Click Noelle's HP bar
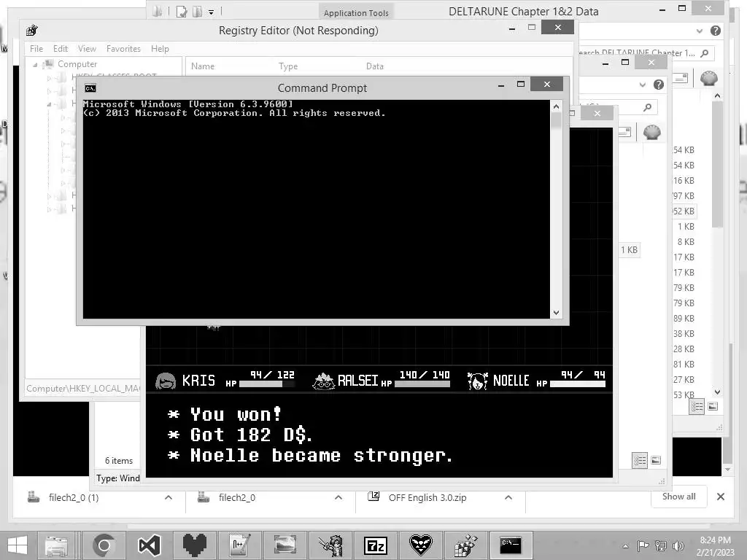The width and height of the screenshot is (747, 560). 578,384
